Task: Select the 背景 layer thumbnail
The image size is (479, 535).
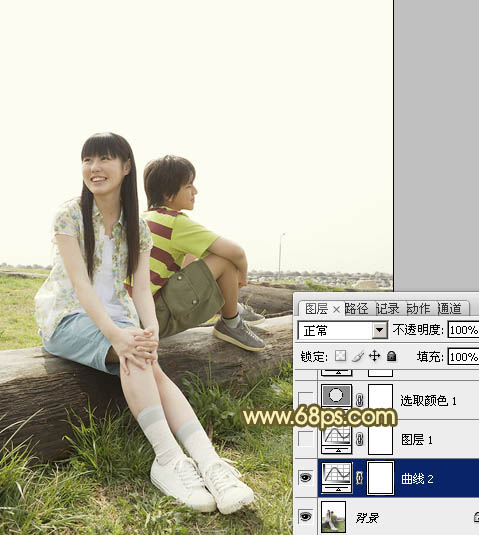Action: tap(334, 517)
